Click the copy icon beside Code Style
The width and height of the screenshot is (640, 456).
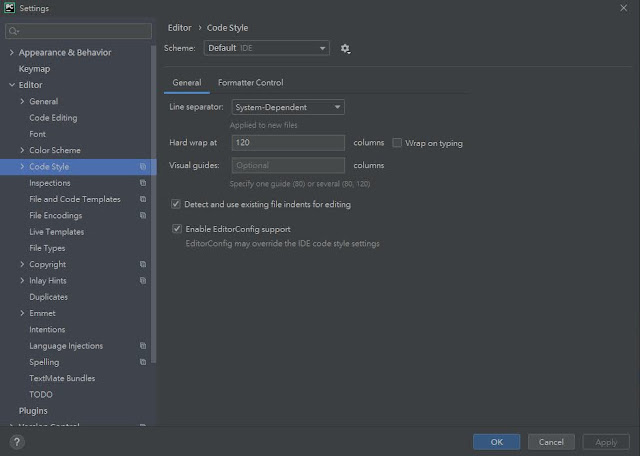pyautogui.click(x=143, y=167)
